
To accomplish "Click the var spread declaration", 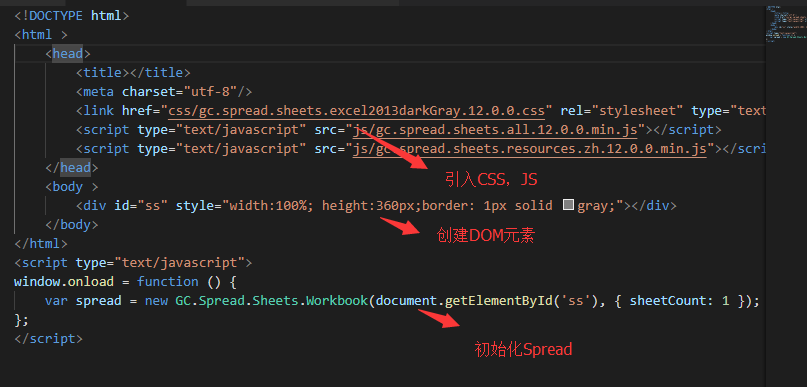I will pos(83,301).
